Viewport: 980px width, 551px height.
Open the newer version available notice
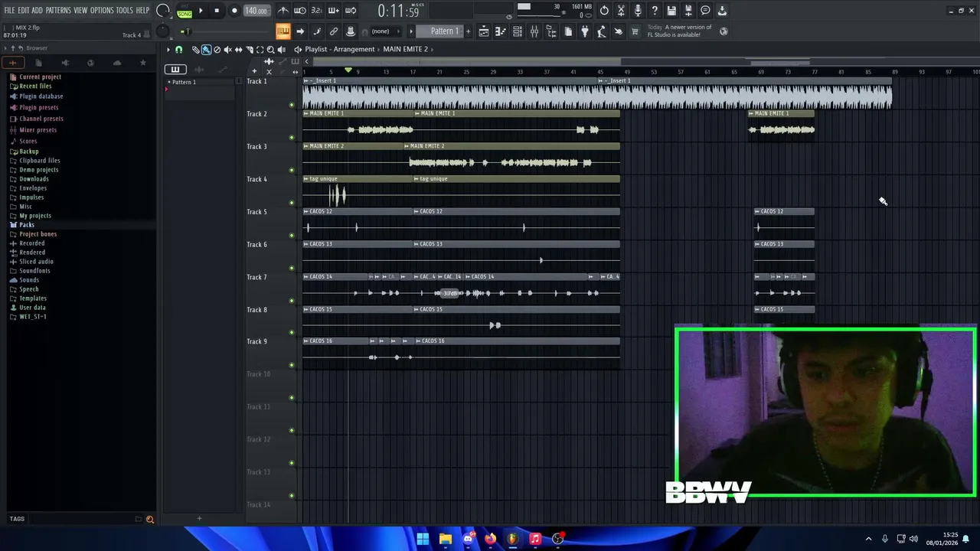point(679,31)
